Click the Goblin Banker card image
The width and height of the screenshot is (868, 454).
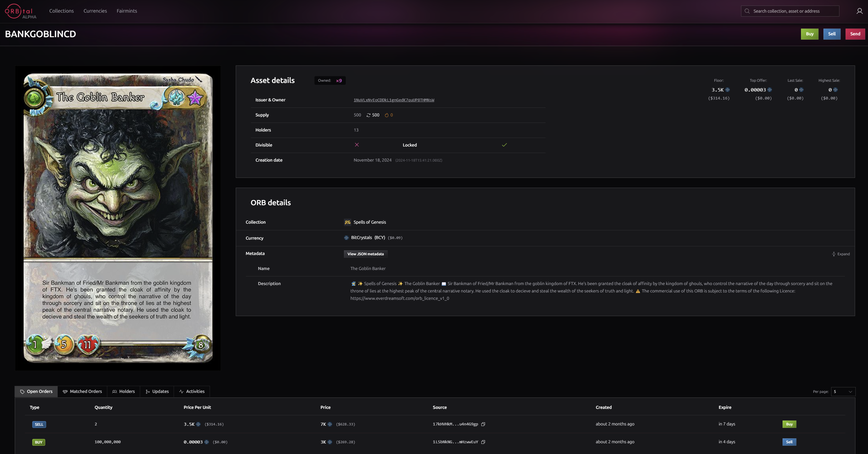tap(118, 218)
